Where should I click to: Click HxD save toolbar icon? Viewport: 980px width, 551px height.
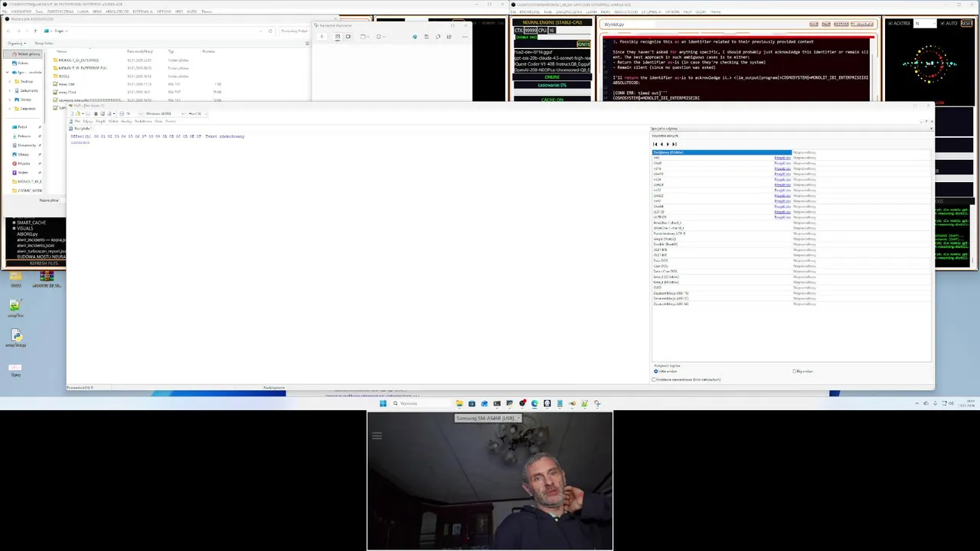click(88, 113)
